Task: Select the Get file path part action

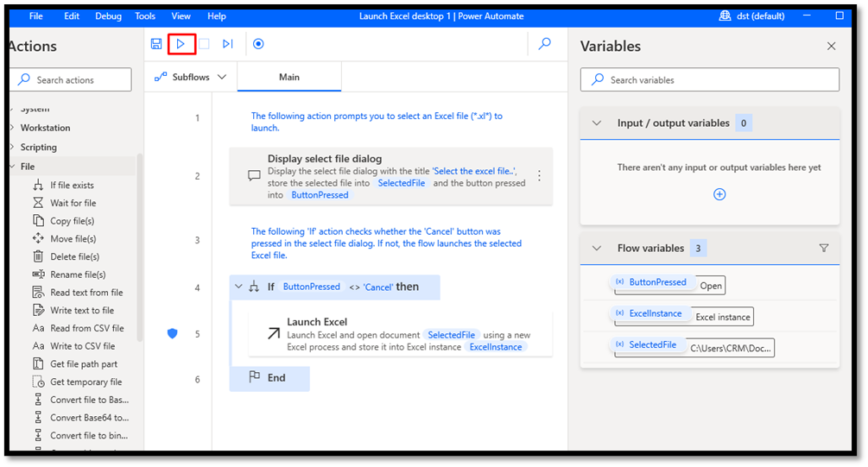Action: [x=84, y=364]
